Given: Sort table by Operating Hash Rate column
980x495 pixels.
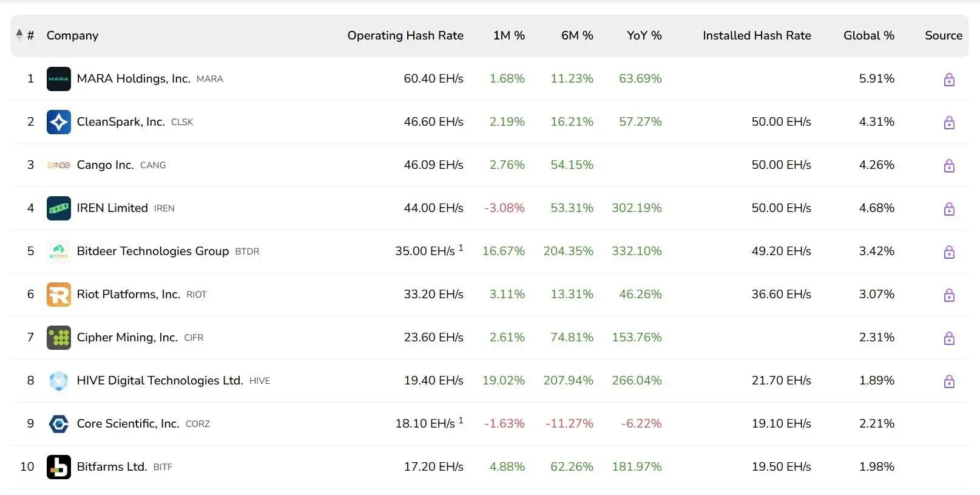Looking at the screenshot, I should point(405,35).
